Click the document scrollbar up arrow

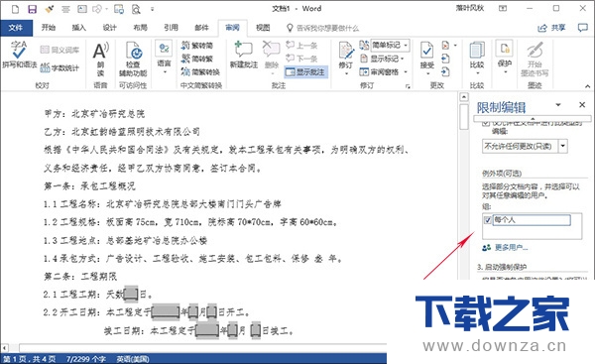tap(464, 97)
